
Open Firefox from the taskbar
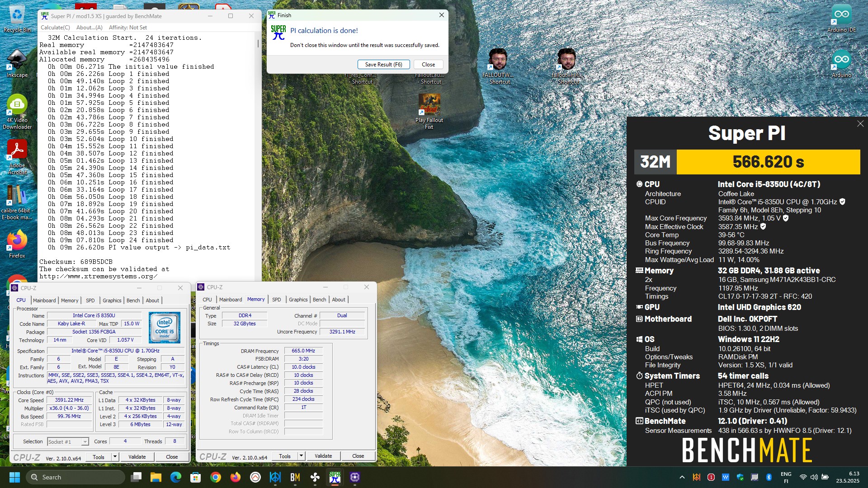236,477
